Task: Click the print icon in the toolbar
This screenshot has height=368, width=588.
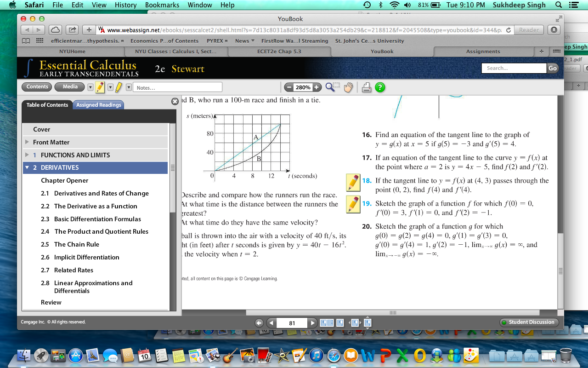Action: [366, 87]
